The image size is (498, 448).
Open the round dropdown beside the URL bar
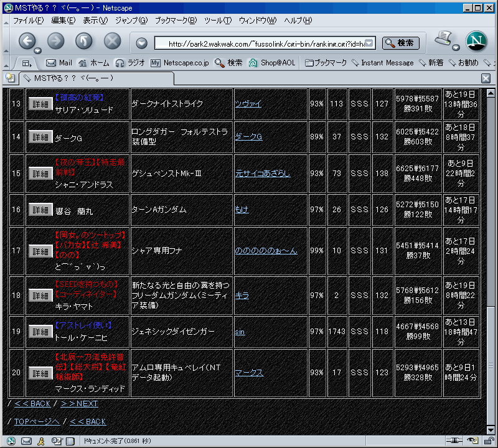coord(142,43)
